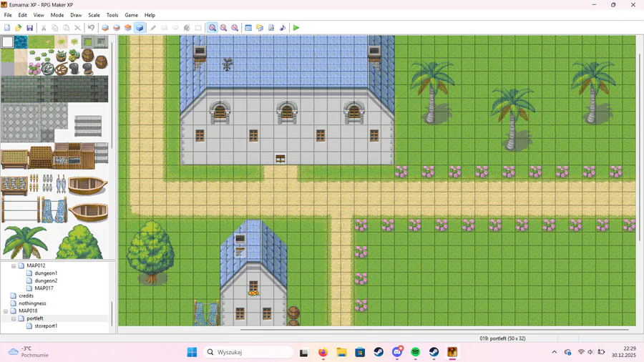Open the Game menu
The height and width of the screenshot is (362, 644).
(x=132, y=15)
